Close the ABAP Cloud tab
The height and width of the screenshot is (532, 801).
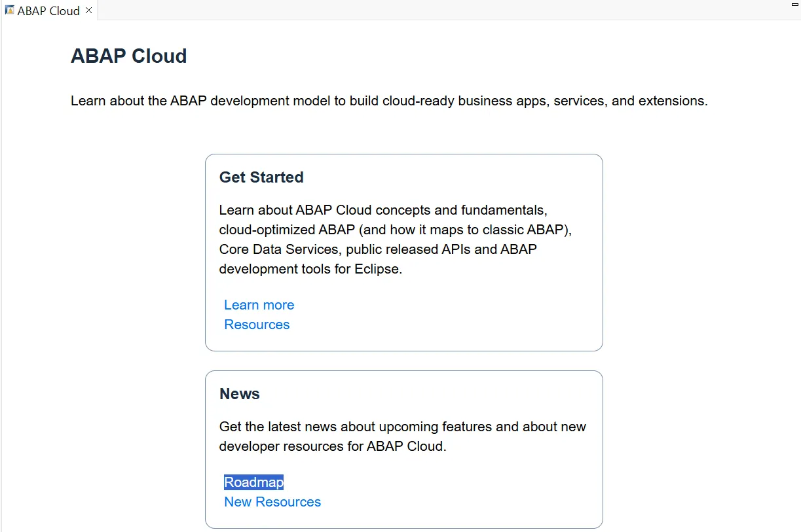coord(89,10)
